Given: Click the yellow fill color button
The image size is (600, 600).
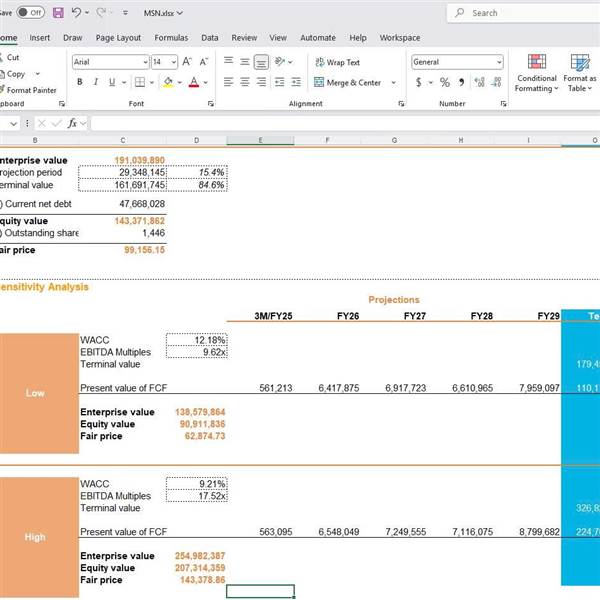Looking at the screenshot, I should pyautogui.click(x=167, y=82).
